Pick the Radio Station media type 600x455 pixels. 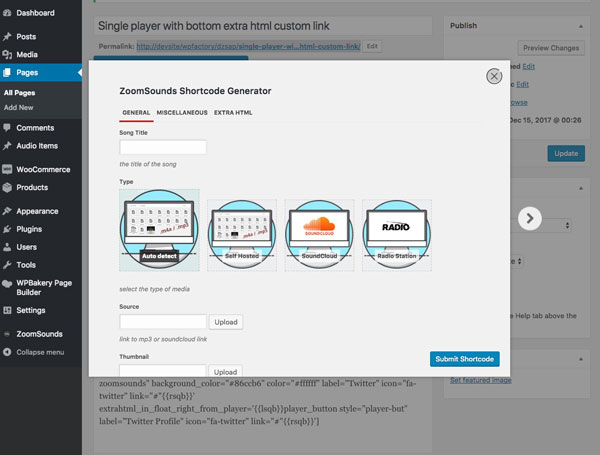[x=397, y=230]
